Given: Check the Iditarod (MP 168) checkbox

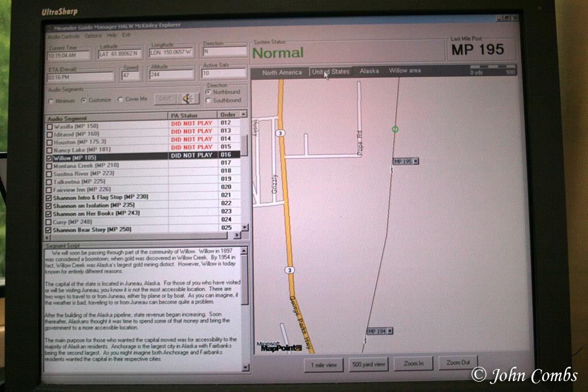Looking at the screenshot, I should (x=49, y=134).
